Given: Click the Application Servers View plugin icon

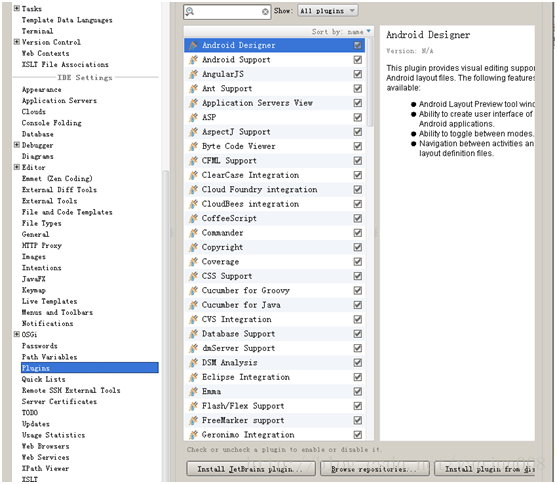Looking at the screenshot, I should coord(193,103).
